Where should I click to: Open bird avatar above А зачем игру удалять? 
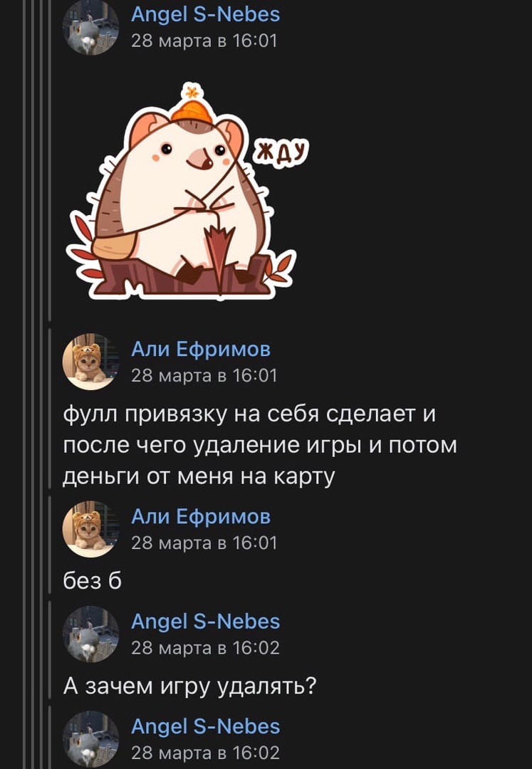[90, 634]
